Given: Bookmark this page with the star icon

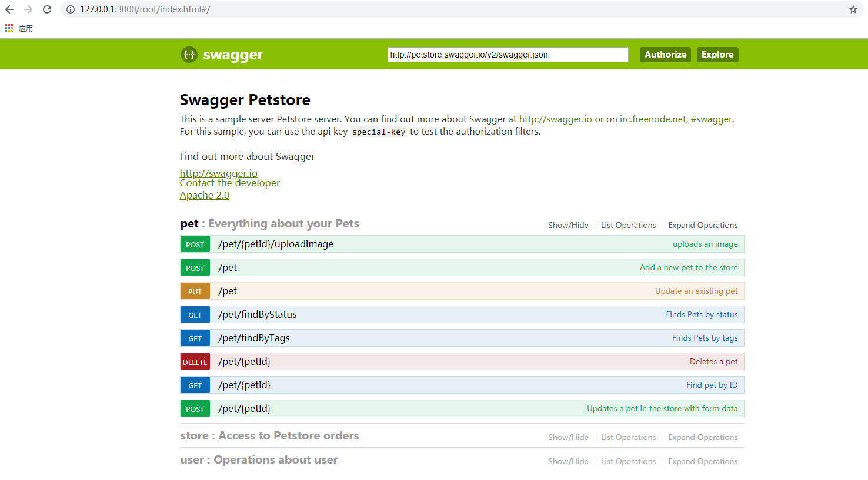Looking at the screenshot, I should 853,9.
